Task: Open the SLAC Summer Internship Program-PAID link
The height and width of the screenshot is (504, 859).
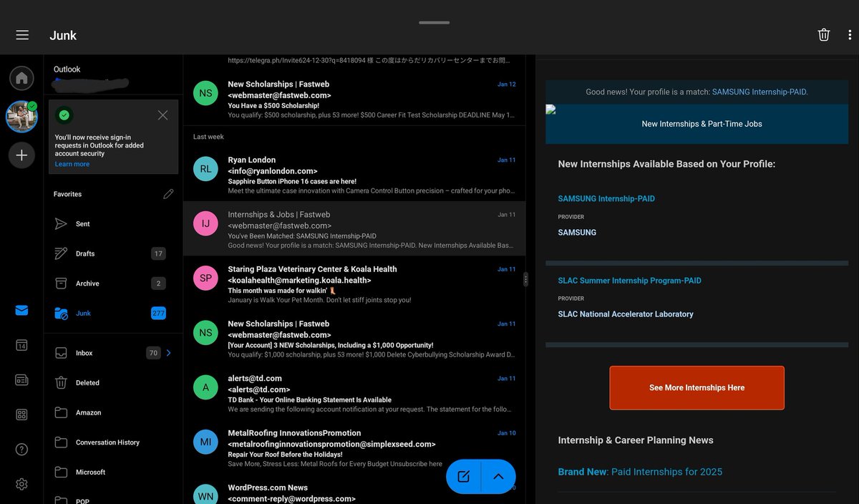Action: (630, 281)
